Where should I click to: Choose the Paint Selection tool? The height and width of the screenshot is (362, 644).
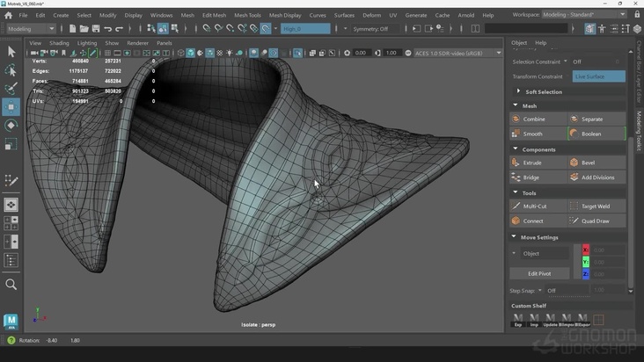coord(11,88)
